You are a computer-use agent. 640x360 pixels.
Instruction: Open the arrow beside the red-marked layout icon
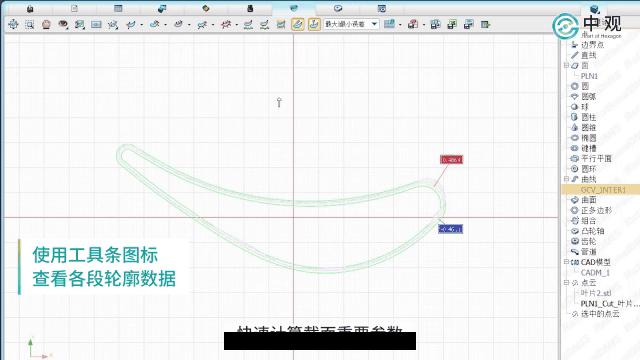pos(424,25)
